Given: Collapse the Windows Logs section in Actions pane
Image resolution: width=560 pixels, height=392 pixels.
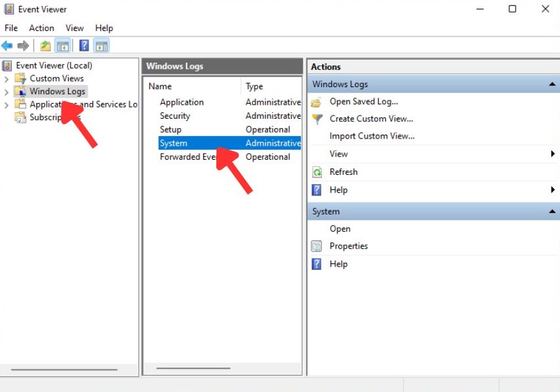Looking at the screenshot, I should (x=553, y=84).
